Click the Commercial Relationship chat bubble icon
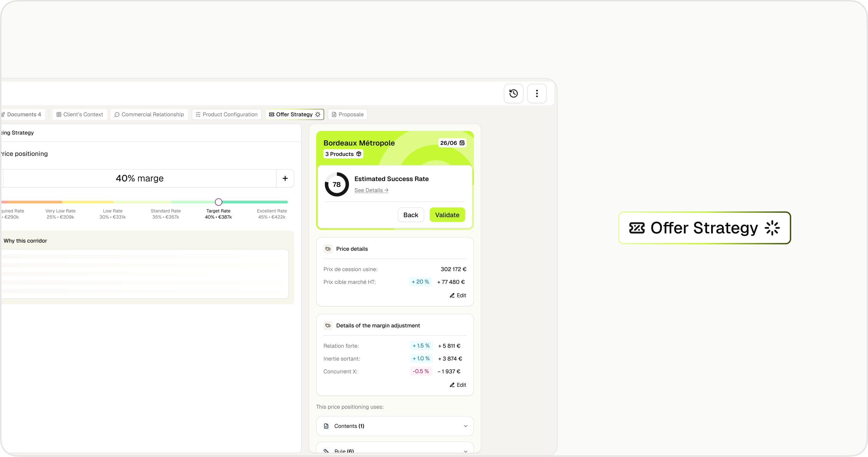Screen dimensions: 868x457 [x=117, y=115]
